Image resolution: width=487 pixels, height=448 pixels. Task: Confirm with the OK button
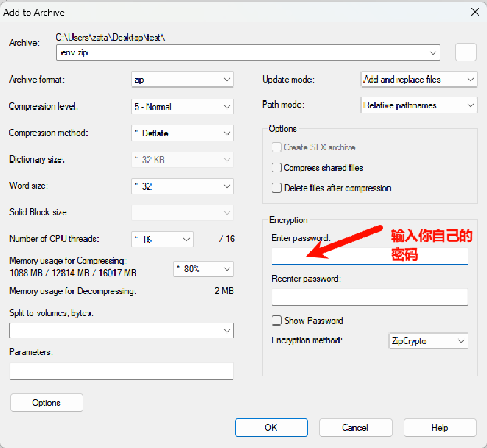(271, 427)
